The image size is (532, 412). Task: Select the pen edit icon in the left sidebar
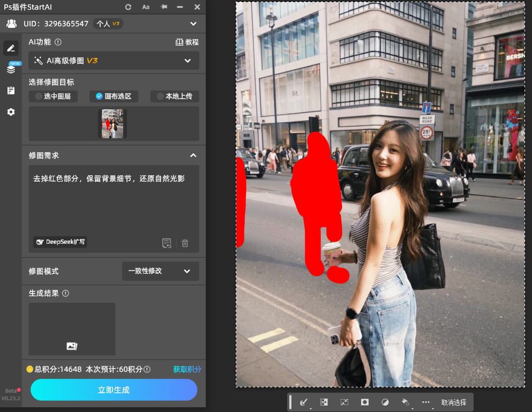coord(11,48)
